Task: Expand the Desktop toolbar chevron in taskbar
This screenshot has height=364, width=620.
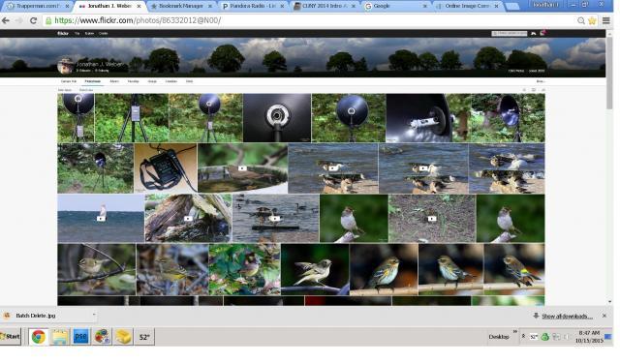Action: tap(515, 332)
